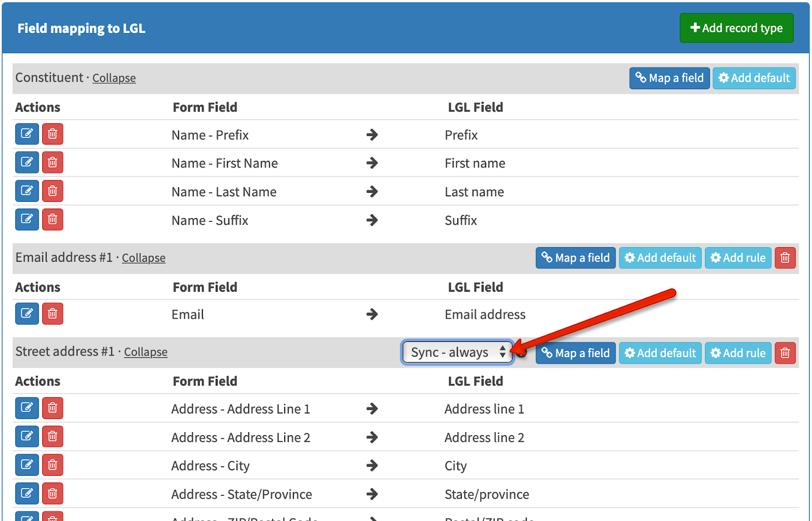Image resolution: width=812 pixels, height=521 pixels.
Task: Edit the Name - Last Name mapping
Action: click(x=27, y=191)
